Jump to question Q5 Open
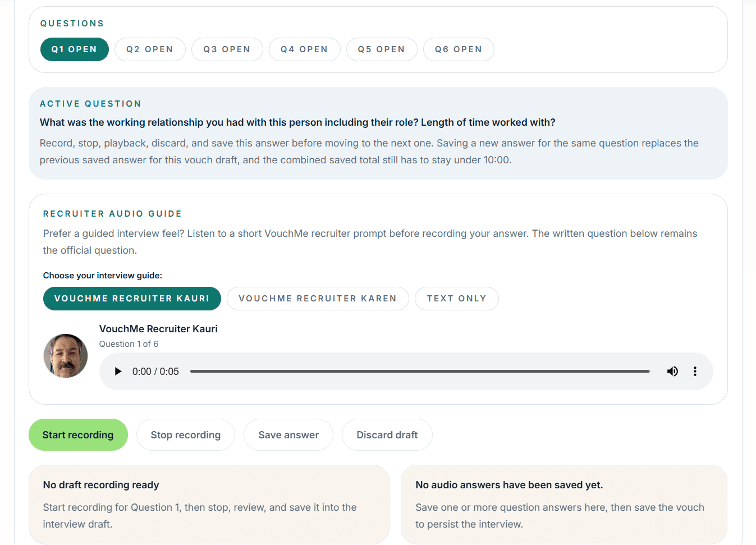The width and height of the screenshot is (756, 545). [382, 49]
